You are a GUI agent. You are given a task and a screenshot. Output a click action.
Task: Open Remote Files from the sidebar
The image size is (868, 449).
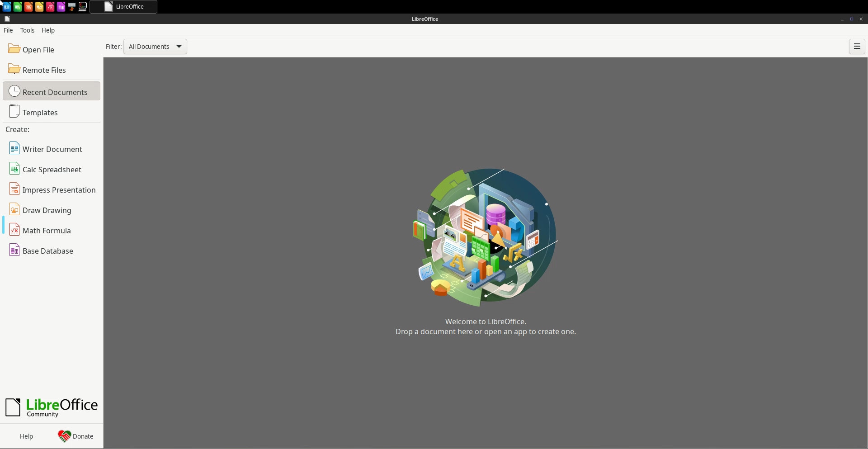coord(44,70)
